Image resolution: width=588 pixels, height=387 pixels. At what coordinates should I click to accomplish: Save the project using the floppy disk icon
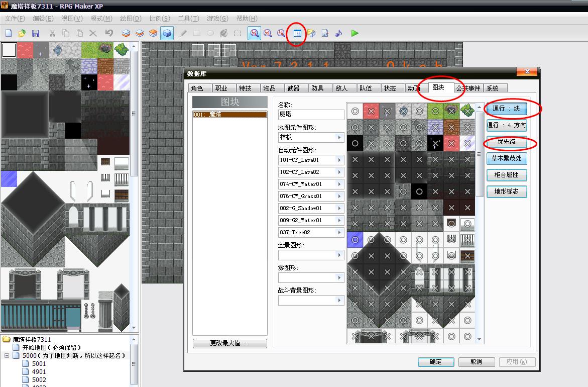pyautogui.click(x=36, y=33)
